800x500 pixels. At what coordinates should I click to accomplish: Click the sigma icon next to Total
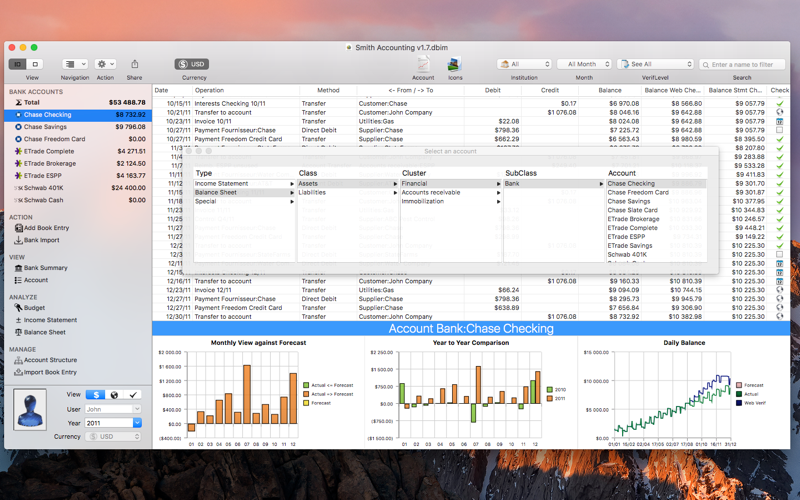tap(18, 103)
